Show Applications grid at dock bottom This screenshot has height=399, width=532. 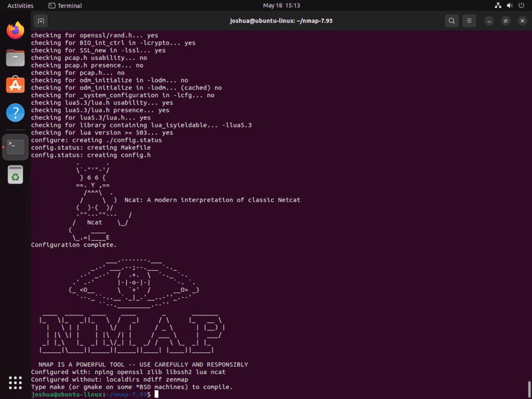(x=16, y=382)
